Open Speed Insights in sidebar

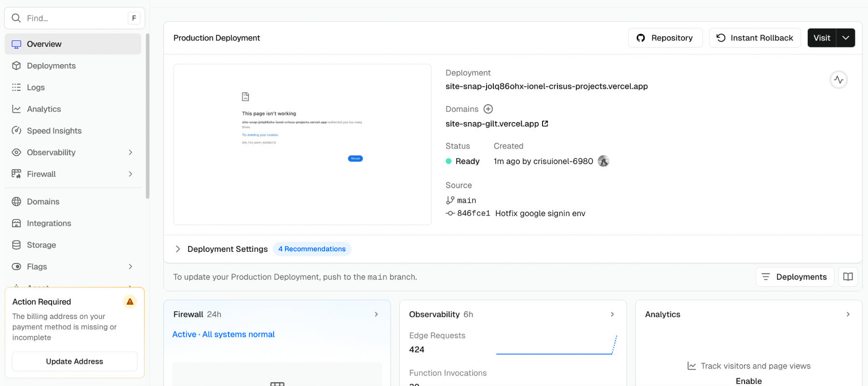73,131
